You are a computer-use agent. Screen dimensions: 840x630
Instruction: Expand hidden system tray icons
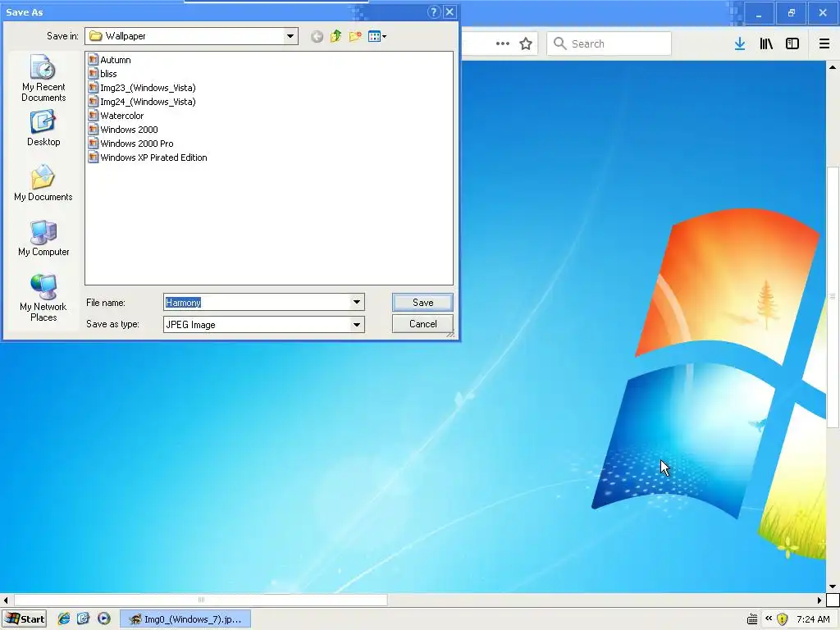pos(769,619)
